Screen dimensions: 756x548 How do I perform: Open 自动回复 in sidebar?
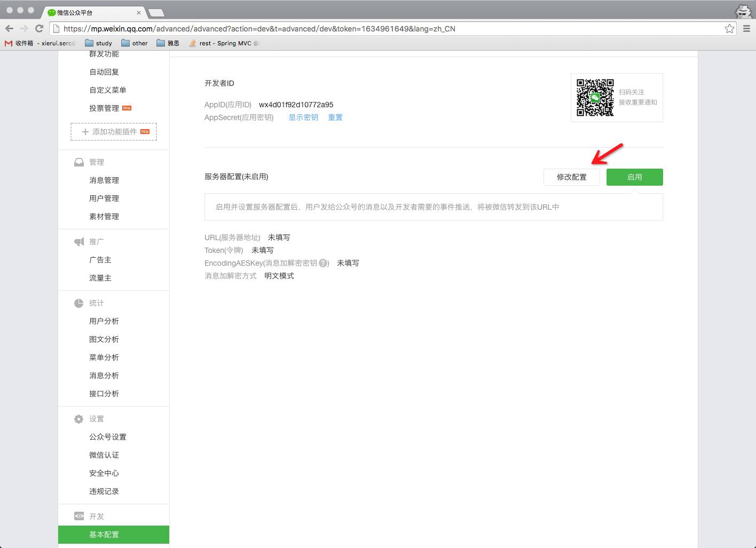(x=104, y=72)
